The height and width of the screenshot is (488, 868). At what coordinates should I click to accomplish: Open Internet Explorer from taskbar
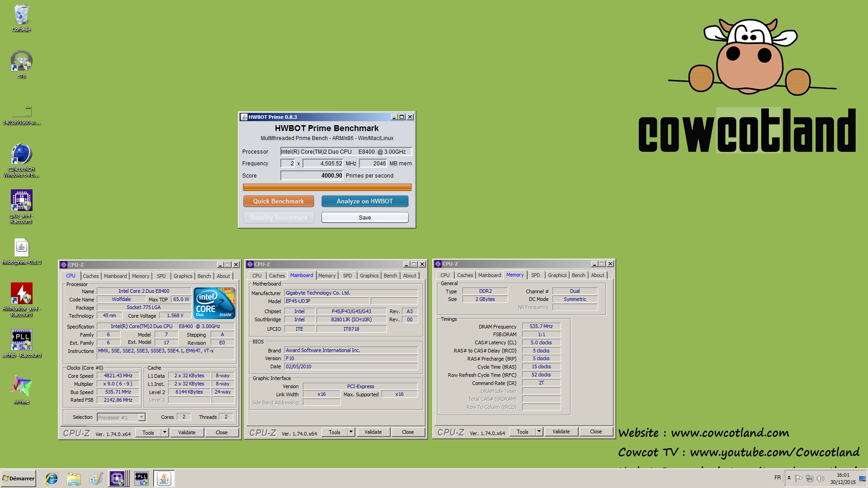[x=52, y=479]
